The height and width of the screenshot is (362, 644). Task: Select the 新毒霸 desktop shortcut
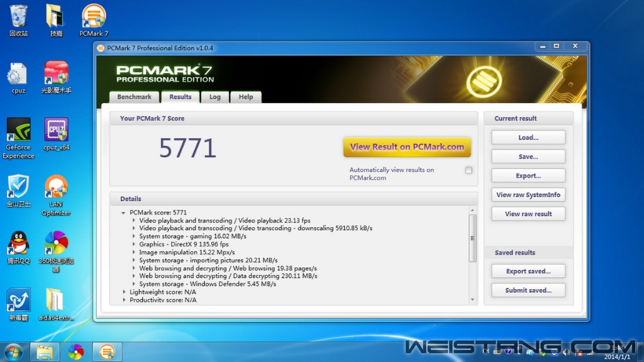(x=18, y=305)
